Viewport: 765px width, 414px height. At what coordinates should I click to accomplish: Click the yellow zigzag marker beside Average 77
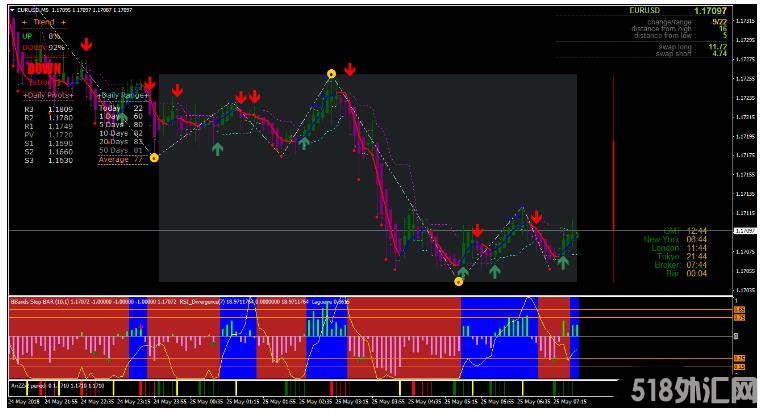[154, 158]
